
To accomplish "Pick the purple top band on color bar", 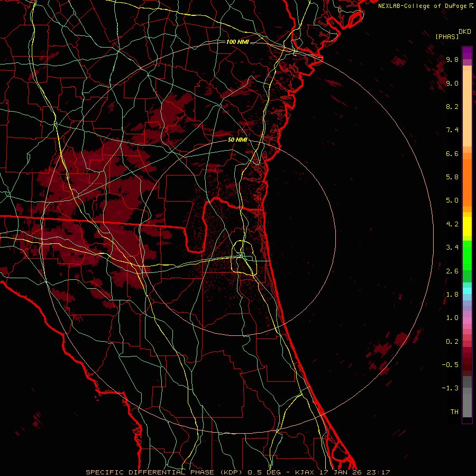I will 467,53.
